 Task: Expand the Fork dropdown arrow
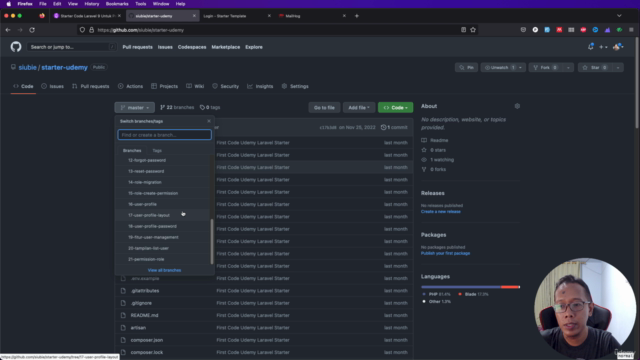click(568, 67)
